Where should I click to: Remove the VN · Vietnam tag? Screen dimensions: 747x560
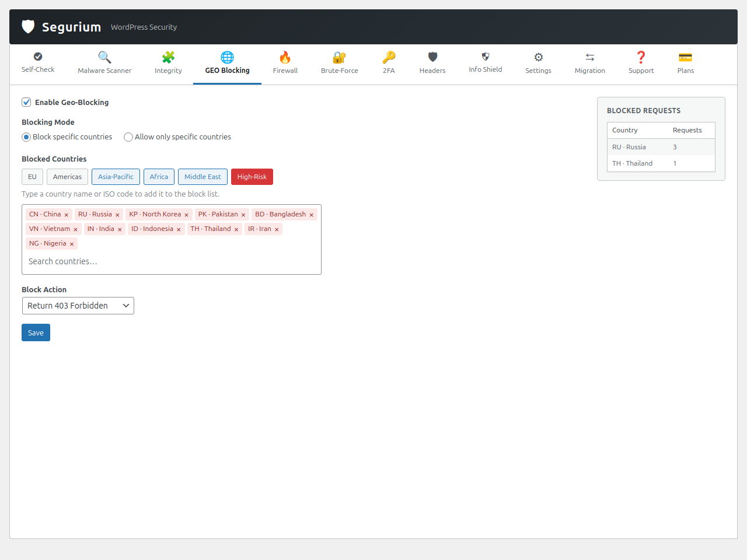pos(75,229)
